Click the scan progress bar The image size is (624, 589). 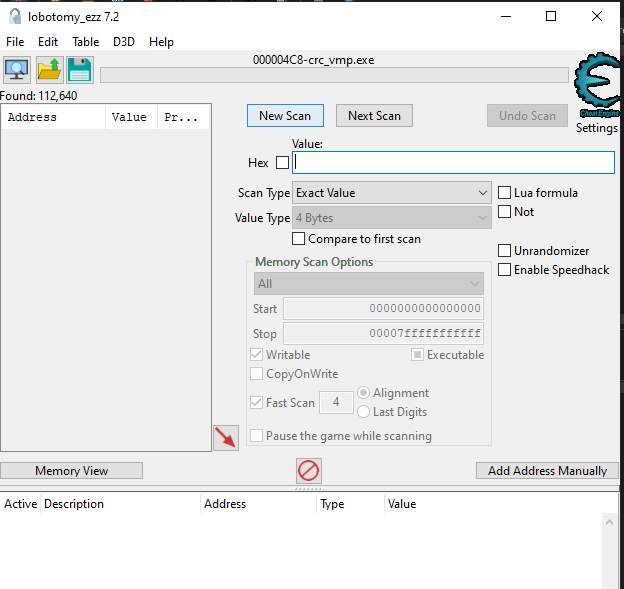334,75
